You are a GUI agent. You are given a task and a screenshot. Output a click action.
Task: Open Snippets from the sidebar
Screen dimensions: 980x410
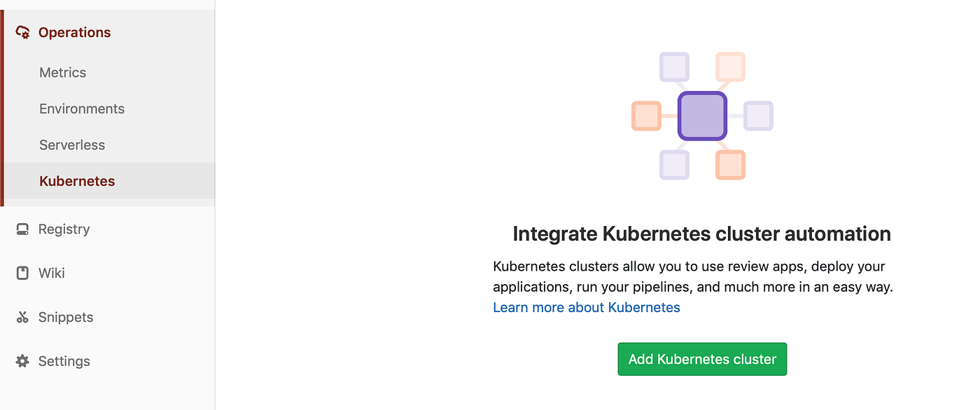66,317
